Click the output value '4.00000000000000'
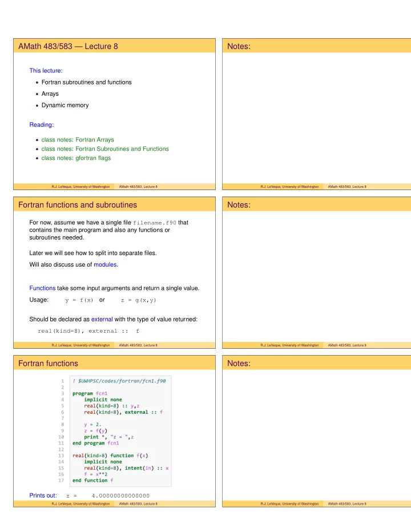 tap(120, 495)
